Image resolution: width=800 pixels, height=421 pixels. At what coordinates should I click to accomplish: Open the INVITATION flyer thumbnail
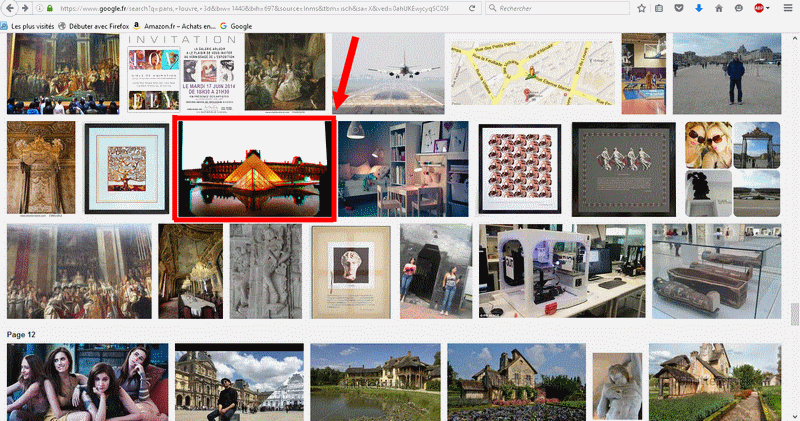182,73
